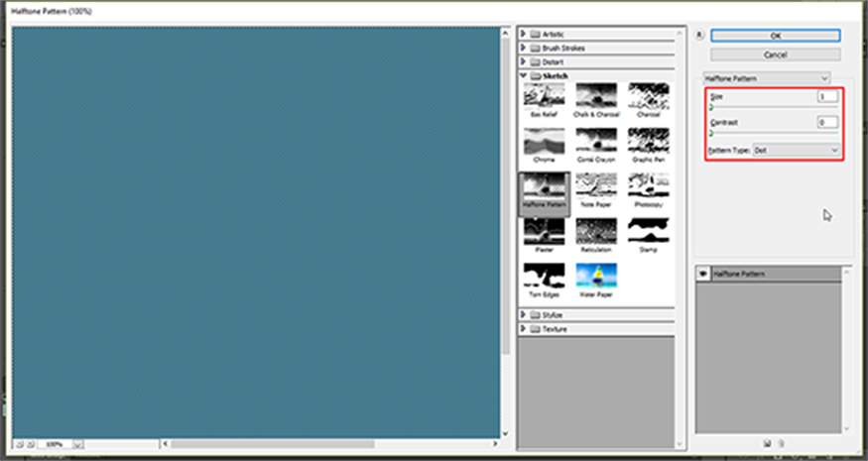Click the preview scrollbar left arrow
This screenshot has width=868, height=461.
(165, 444)
